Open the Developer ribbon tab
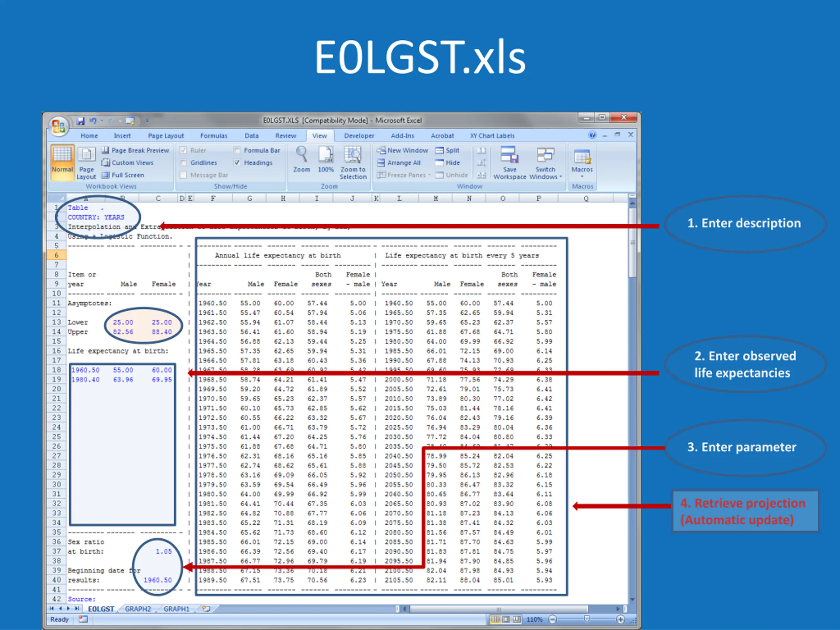The image size is (840, 630). (359, 136)
